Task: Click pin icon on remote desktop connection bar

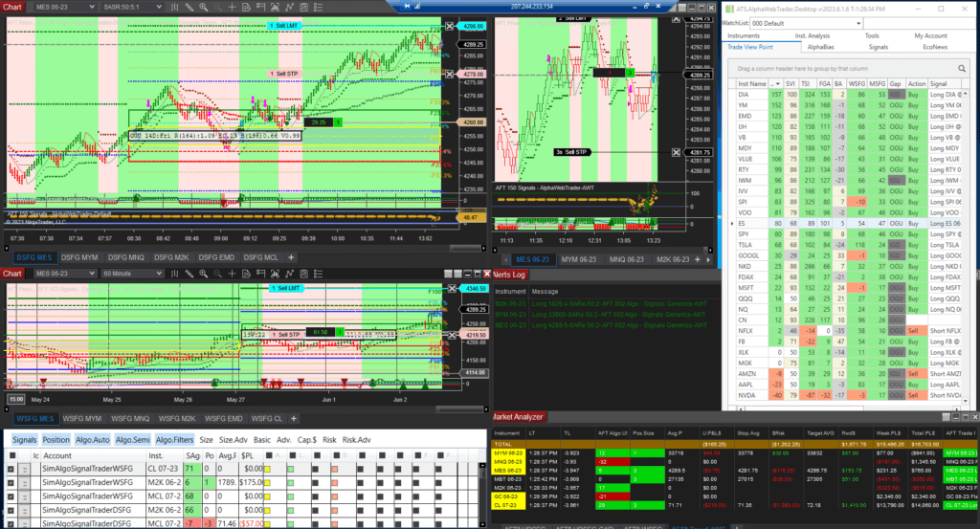Action: 407,6
